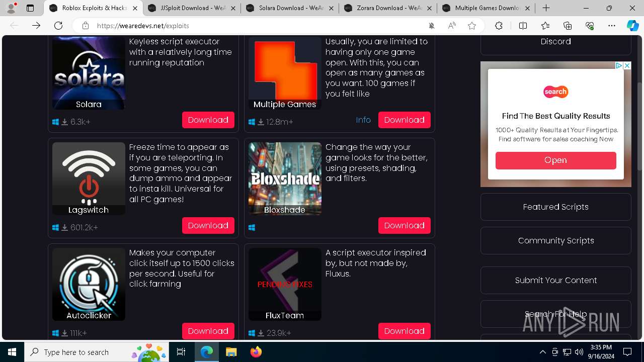
Task: Open Featured Scripts sidebar link
Action: coord(556,207)
